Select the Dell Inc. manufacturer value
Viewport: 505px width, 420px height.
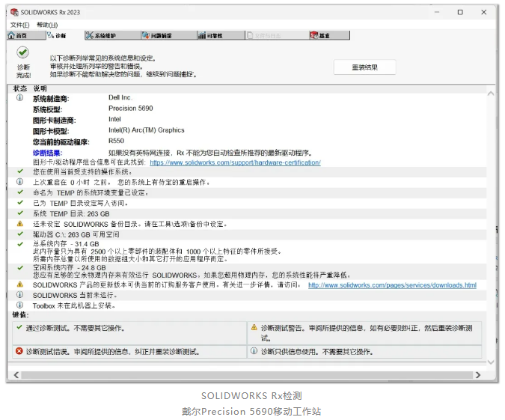120,97
